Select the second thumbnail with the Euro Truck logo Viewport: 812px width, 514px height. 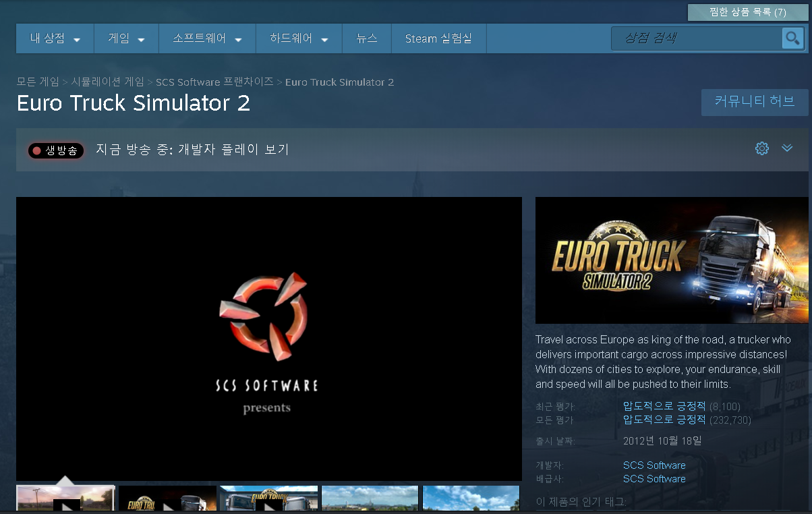tap(168, 498)
